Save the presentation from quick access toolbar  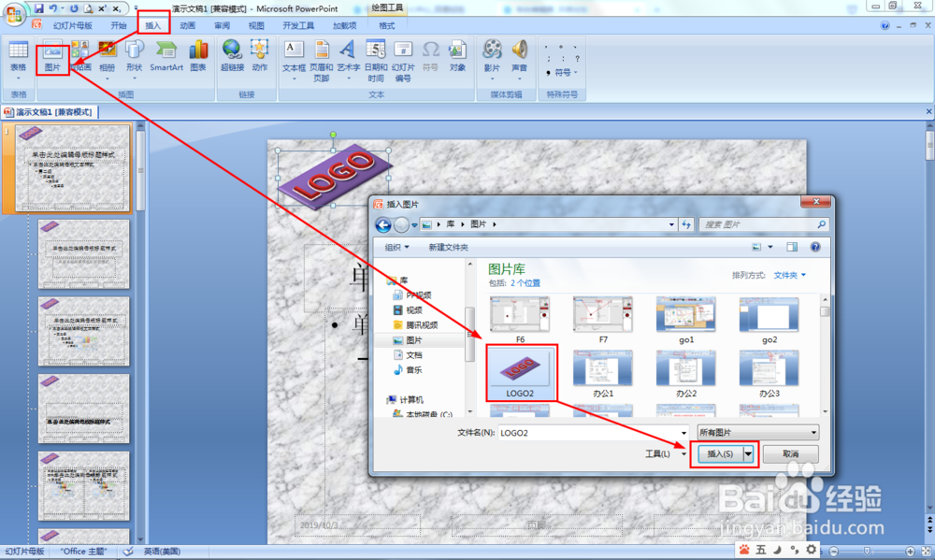[38, 8]
